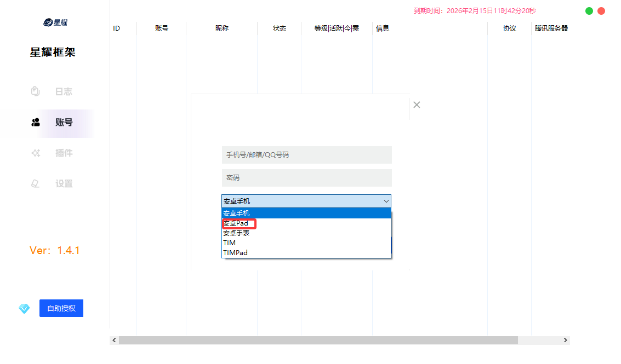The width and height of the screenshot is (621, 364).
Task: Pick the TIM option in dropdown
Action: 230,243
